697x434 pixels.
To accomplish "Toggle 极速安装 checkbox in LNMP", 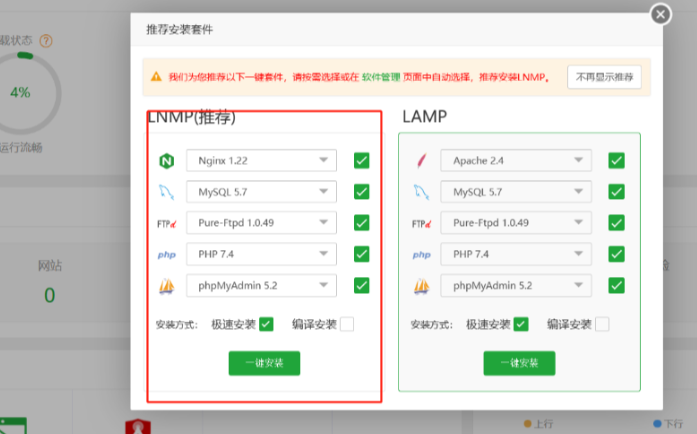I will (x=266, y=324).
